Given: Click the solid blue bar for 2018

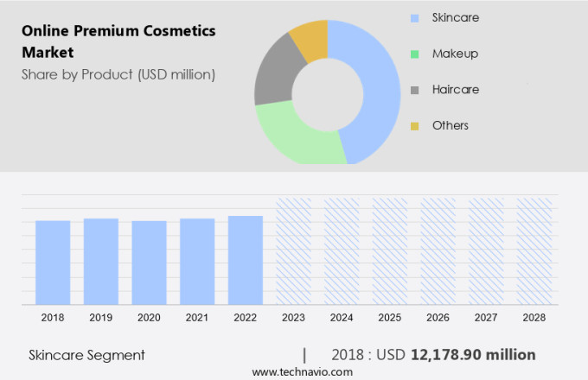Looking at the screenshot, I should (53, 263).
